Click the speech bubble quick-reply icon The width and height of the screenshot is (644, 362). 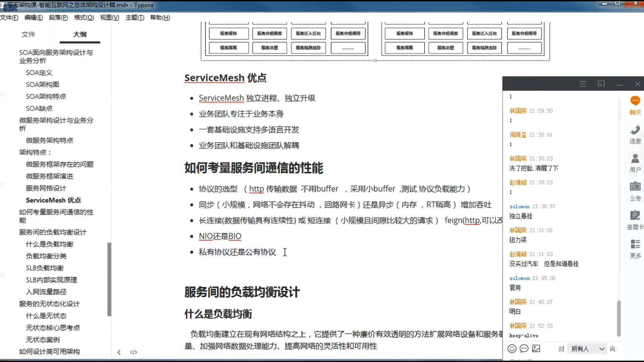point(524,349)
